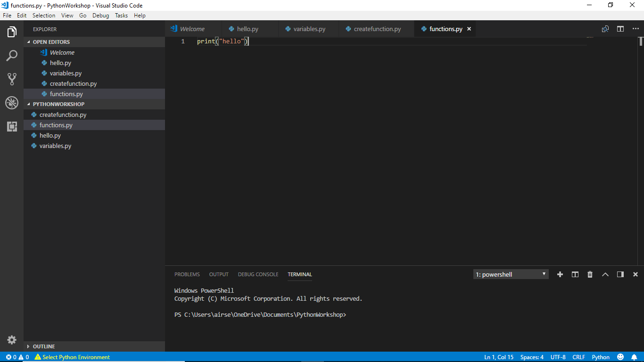This screenshot has height=362, width=644.
Task: Click the Select Python Environment warning
Action: point(72,357)
